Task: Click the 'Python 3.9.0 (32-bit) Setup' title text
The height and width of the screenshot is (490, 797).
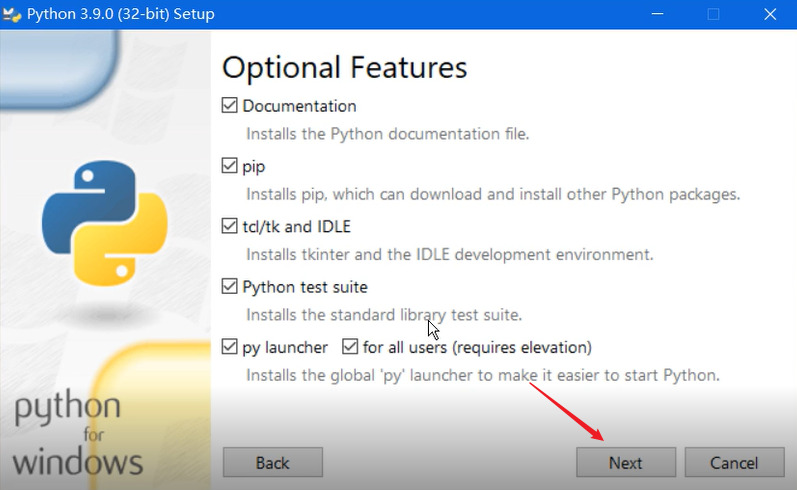Action: 121,15
